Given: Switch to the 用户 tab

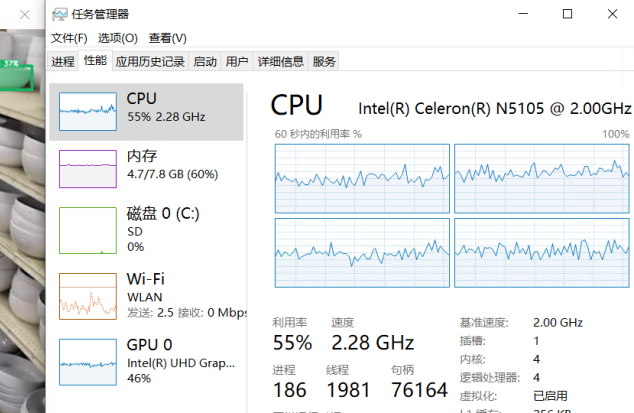Looking at the screenshot, I should [x=237, y=61].
